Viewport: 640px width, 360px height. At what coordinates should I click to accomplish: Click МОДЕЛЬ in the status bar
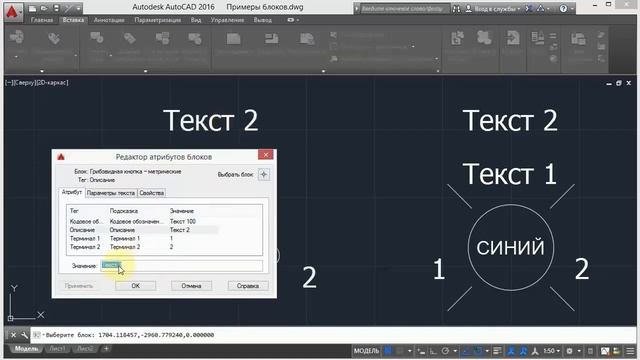coord(366,351)
